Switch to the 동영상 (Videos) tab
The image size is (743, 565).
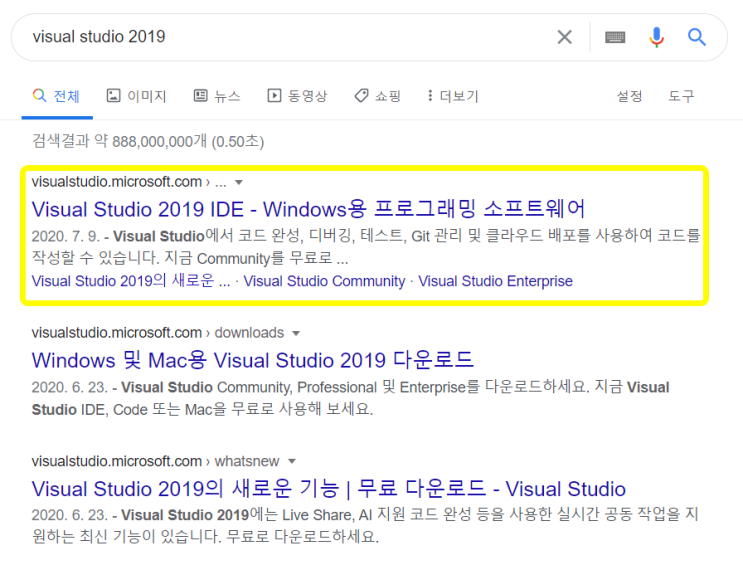coord(297,96)
